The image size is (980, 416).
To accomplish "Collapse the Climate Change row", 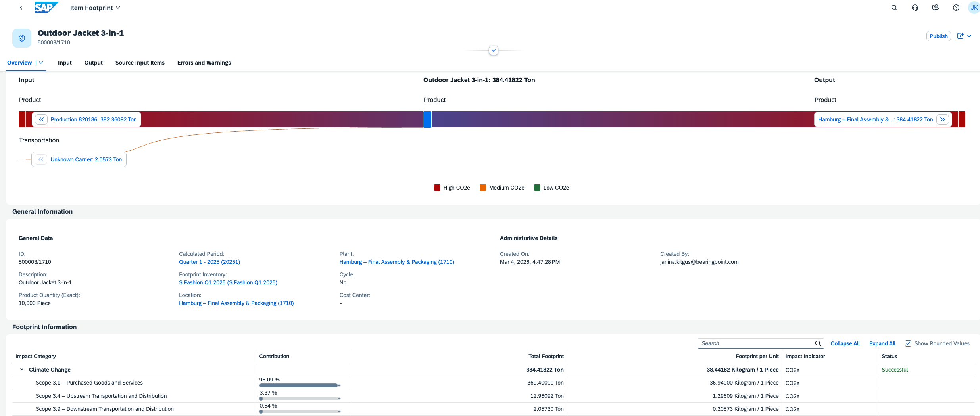I will click(x=22, y=370).
